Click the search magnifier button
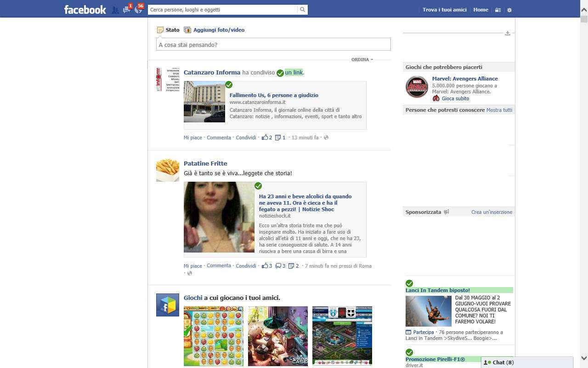 [302, 10]
